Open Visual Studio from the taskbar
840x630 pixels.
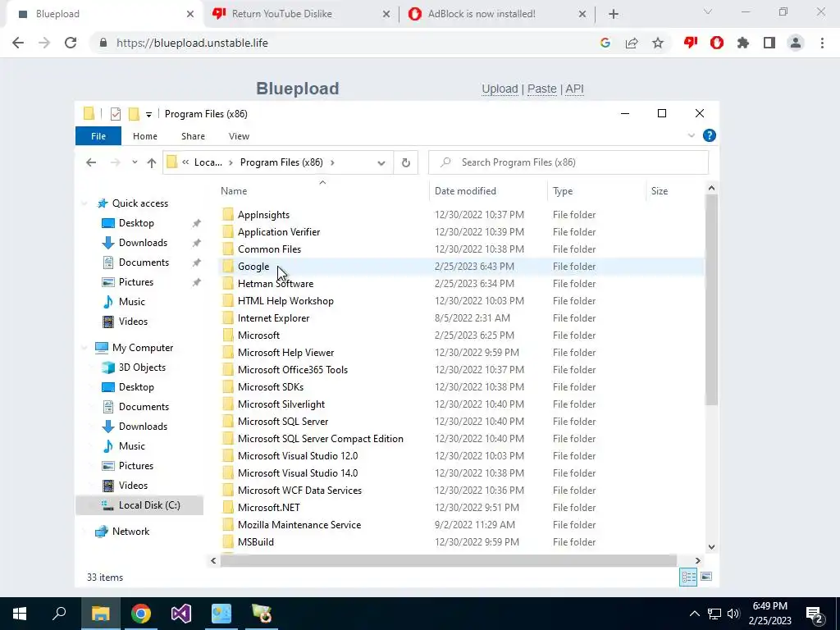(181, 614)
